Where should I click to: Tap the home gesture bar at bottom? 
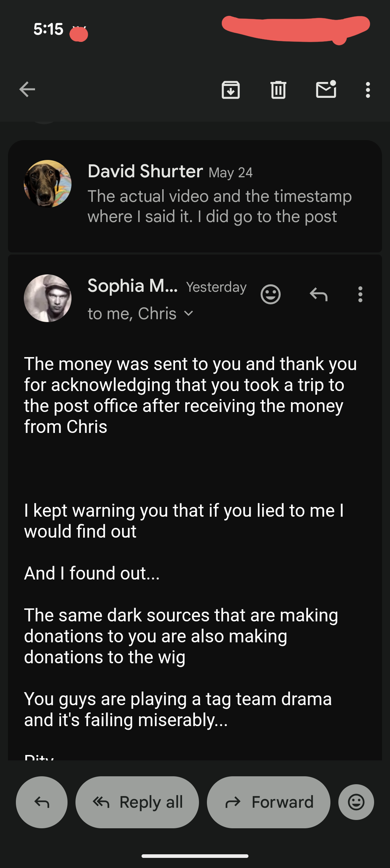coord(195,856)
